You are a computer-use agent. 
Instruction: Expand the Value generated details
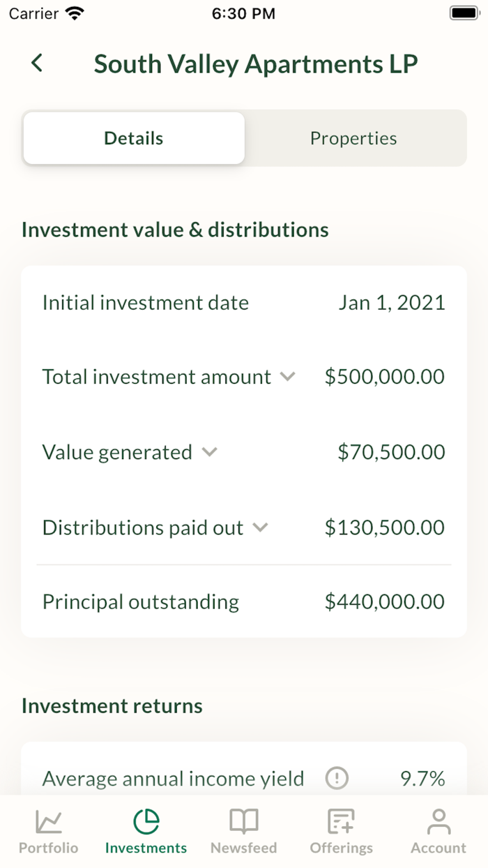pos(209,453)
